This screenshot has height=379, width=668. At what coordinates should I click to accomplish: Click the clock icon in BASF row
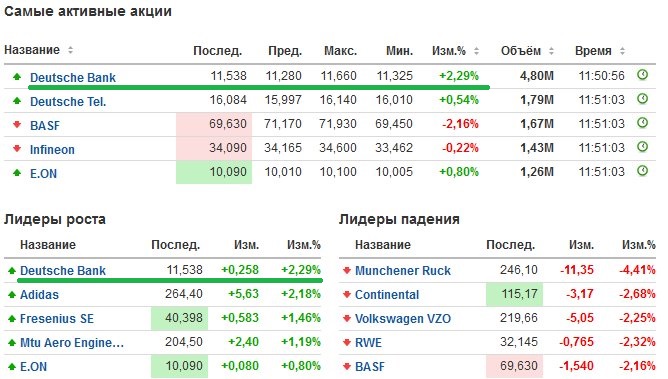point(642,123)
